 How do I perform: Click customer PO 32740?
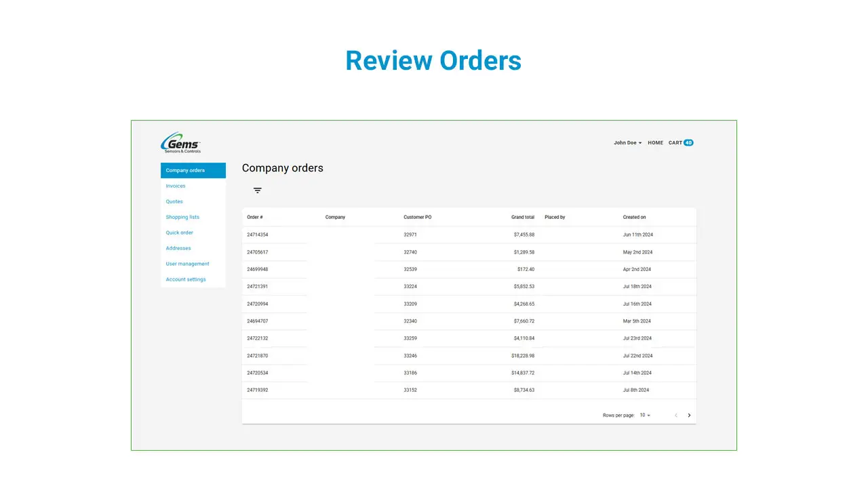(410, 252)
